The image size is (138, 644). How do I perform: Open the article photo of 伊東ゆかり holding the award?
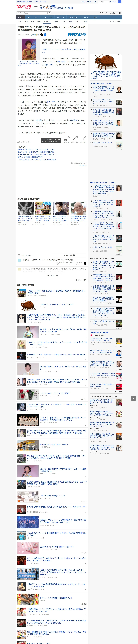[29, 49]
